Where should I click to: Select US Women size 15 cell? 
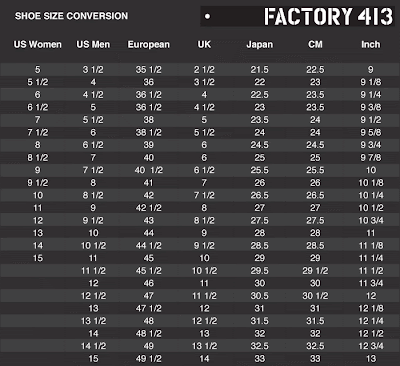38,258
